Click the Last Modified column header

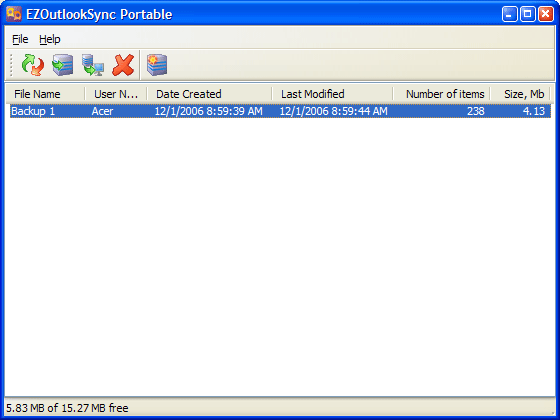[x=332, y=94]
